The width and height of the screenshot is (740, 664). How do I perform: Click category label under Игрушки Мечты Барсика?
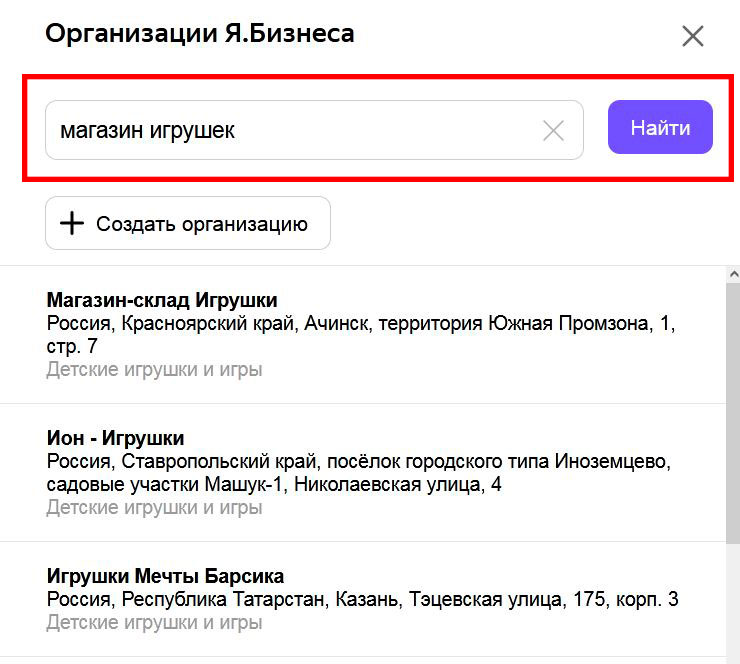(154, 622)
